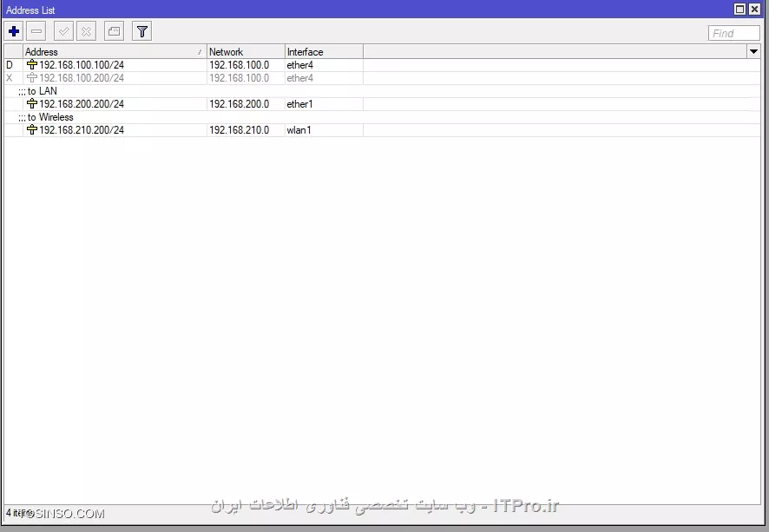Select the 192.168.200.200/24 address row
Viewport: 769px width, 532px height.
382,104
